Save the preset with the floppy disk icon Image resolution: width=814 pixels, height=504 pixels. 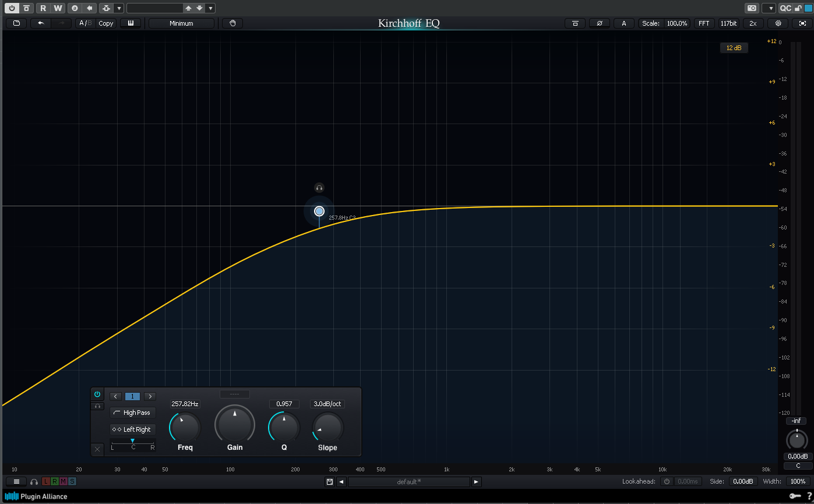(330, 482)
